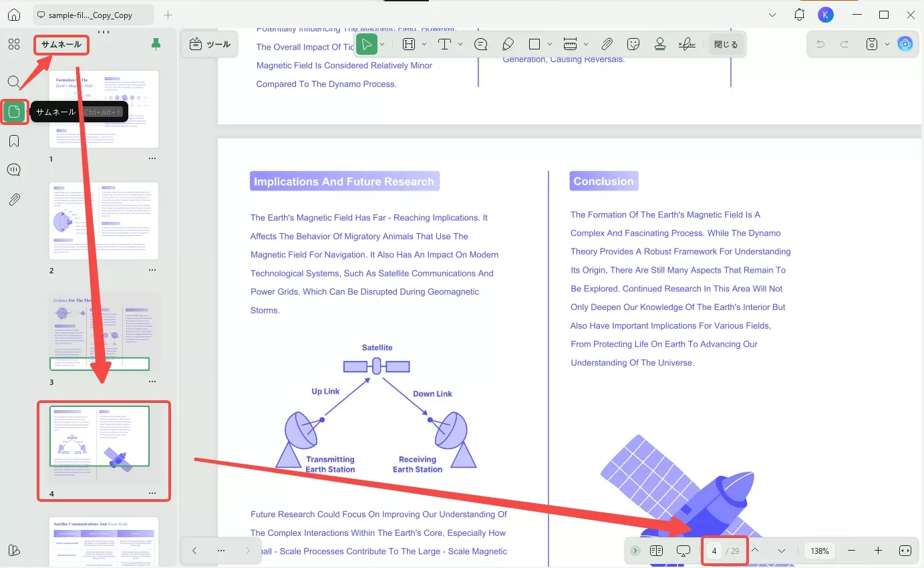Open more options for page 1 thumbnail
Screen dimensions: 924x568
(152, 159)
